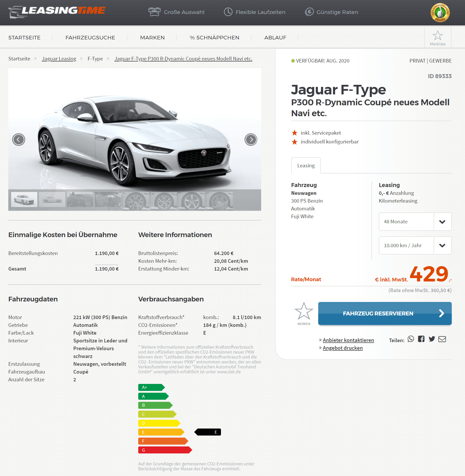The height and width of the screenshot is (476, 465).
Task: Open % SCHNÄPPCHEN menu item
Action: [214, 38]
